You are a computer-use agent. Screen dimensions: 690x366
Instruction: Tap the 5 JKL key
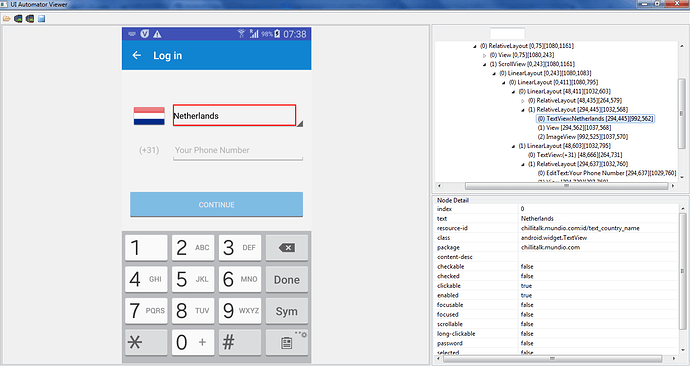tap(193, 279)
